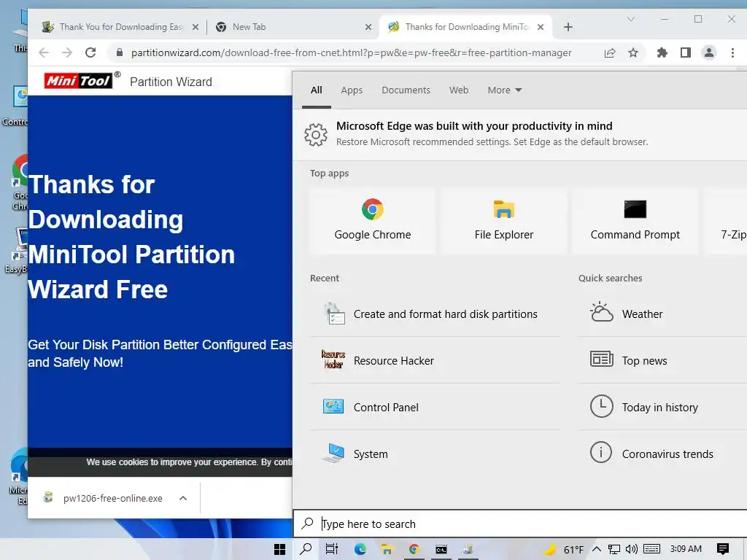Open Command Prompt from the taskbar

coord(441,550)
